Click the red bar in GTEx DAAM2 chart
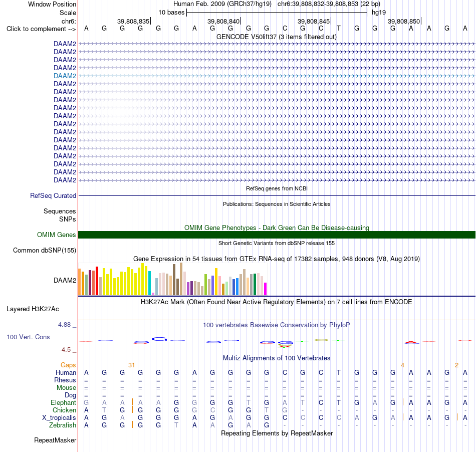Viewport: 476px width, 452px height. point(97,281)
